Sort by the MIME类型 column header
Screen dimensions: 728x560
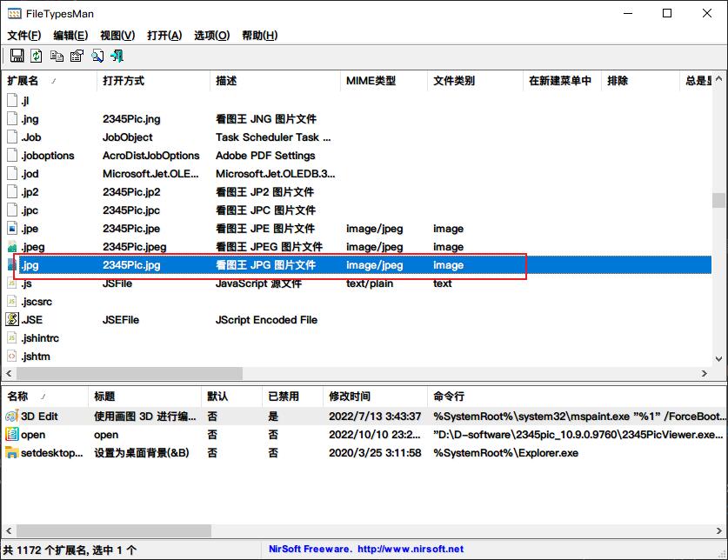(371, 81)
